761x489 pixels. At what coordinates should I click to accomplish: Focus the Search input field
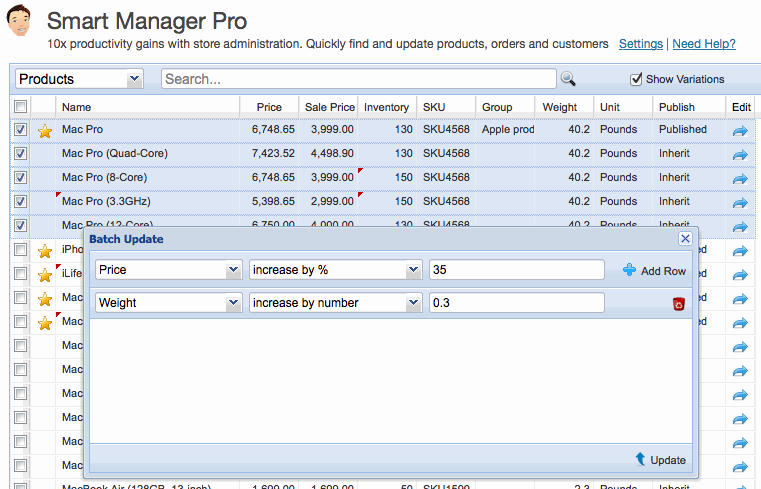point(359,79)
